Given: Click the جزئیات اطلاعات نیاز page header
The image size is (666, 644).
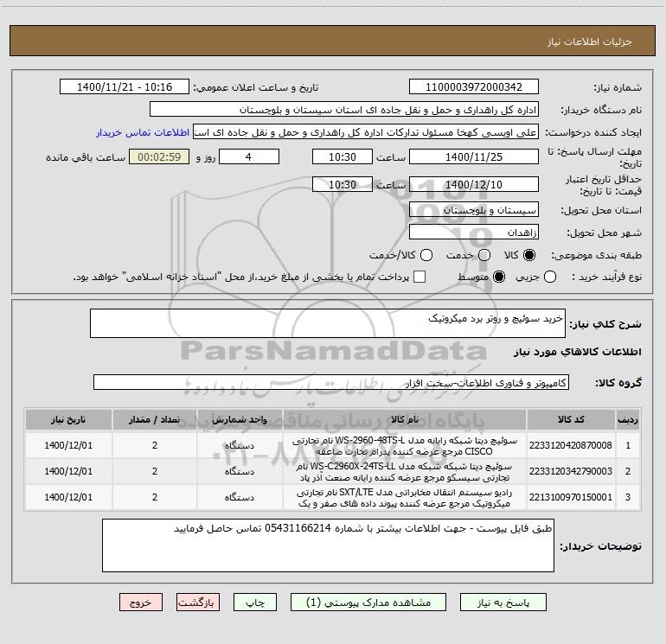Looking at the screenshot, I should coord(590,41).
